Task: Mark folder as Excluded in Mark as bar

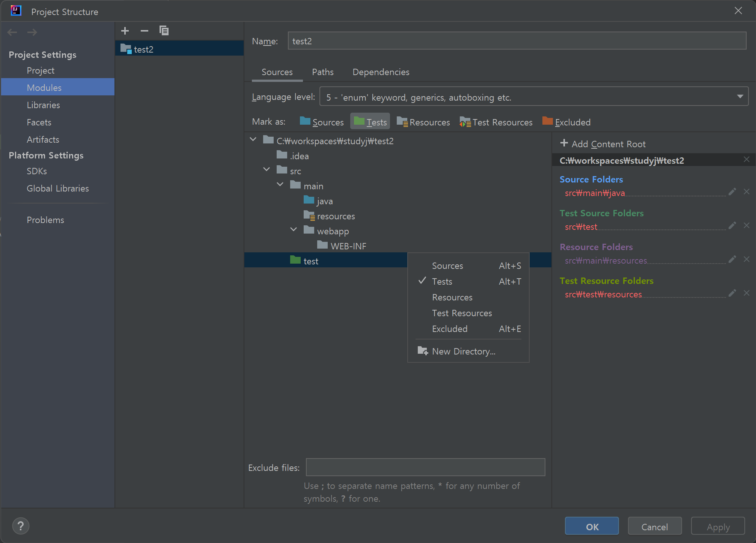Action: click(x=566, y=122)
